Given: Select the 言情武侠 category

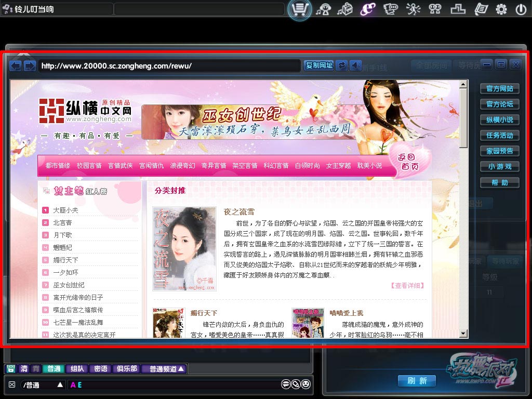Looking at the screenshot, I should [121, 166].
